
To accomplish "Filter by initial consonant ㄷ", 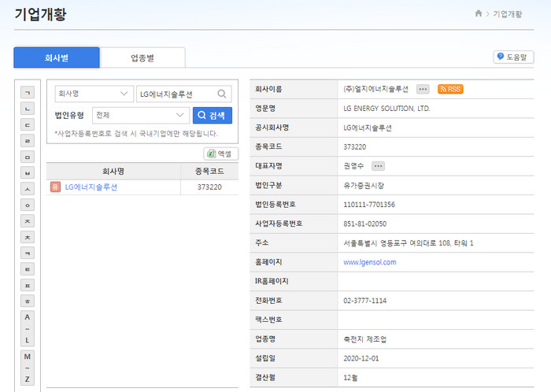I will [x=28, y=125].
